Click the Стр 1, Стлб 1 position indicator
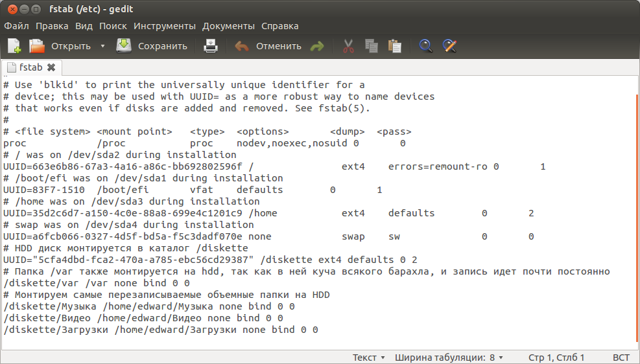The width and height of the screenshot is (640, 364). coord(556,358)
